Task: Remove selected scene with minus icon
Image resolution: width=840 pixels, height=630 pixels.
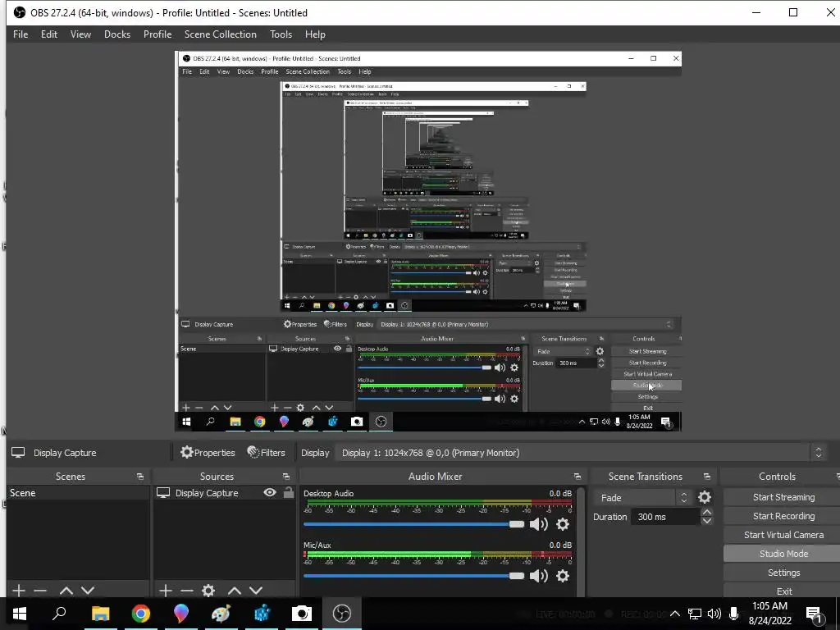Action: (40, 591)
